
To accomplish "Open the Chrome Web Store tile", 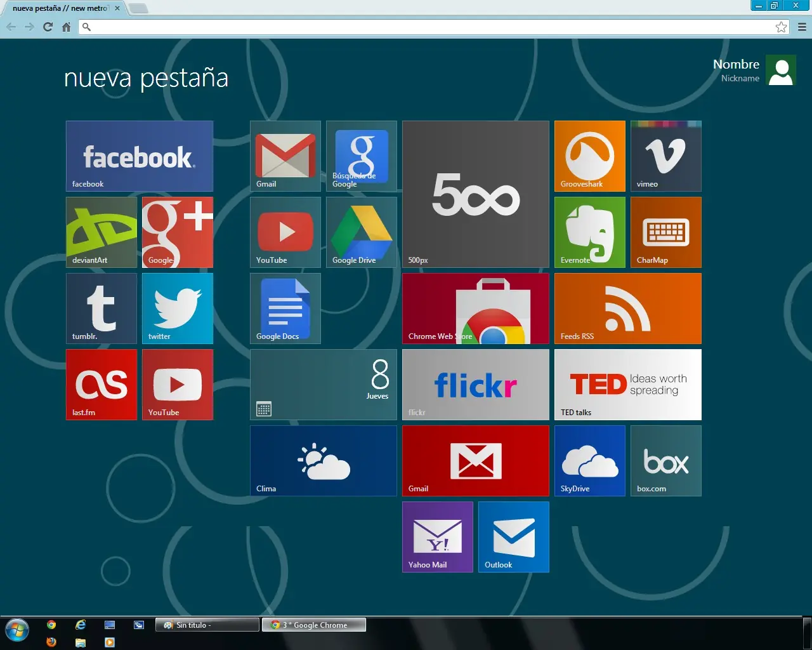I will (476, 308).
